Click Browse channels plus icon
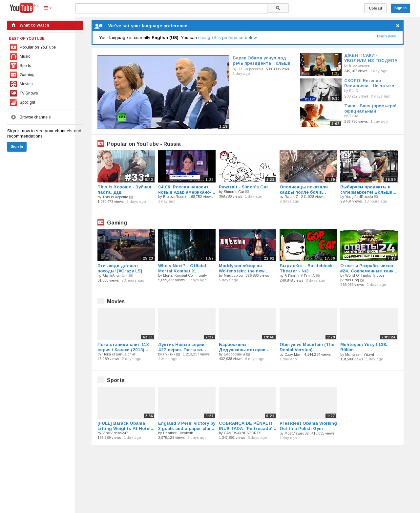The height and width of the screenshot is (513, 420). tap(13, 117)
